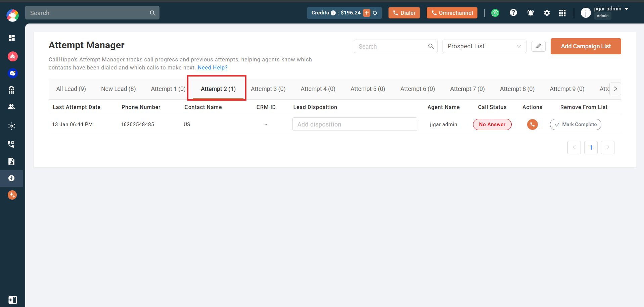This screenshot has width=644, height=307.
Task: Select the Attempt 3 (0) tab
Action: [268, 89]
